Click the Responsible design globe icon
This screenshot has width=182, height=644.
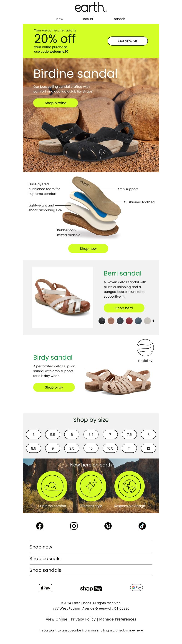click(130, 486)
